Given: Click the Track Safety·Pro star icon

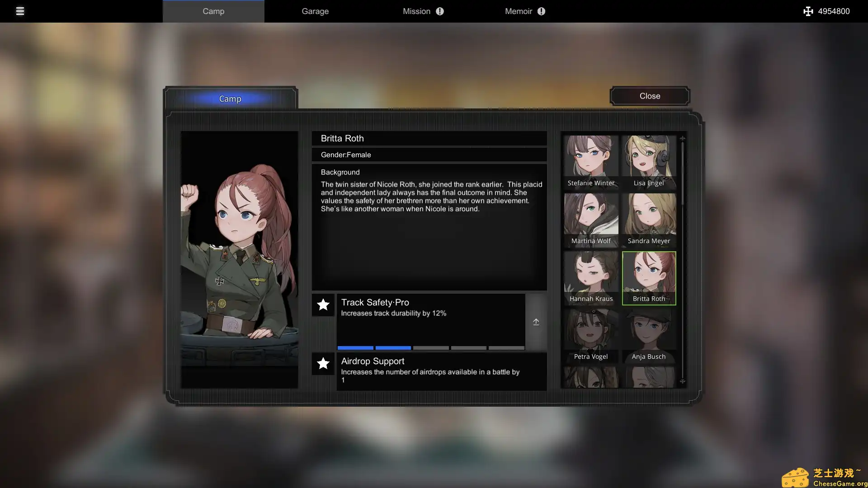Looking at the screenshot, I should (x=323, y=305).
